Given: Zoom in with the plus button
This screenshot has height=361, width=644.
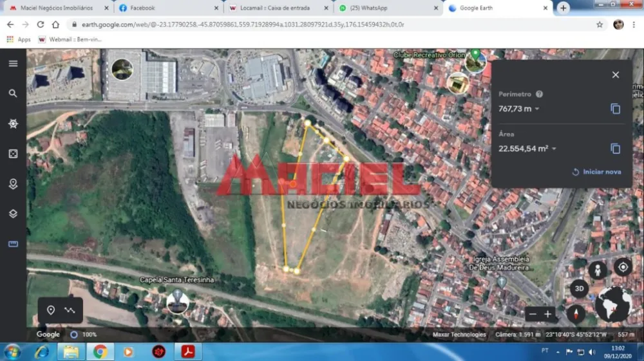Looking at the screenshot, I should click(548, 314).
